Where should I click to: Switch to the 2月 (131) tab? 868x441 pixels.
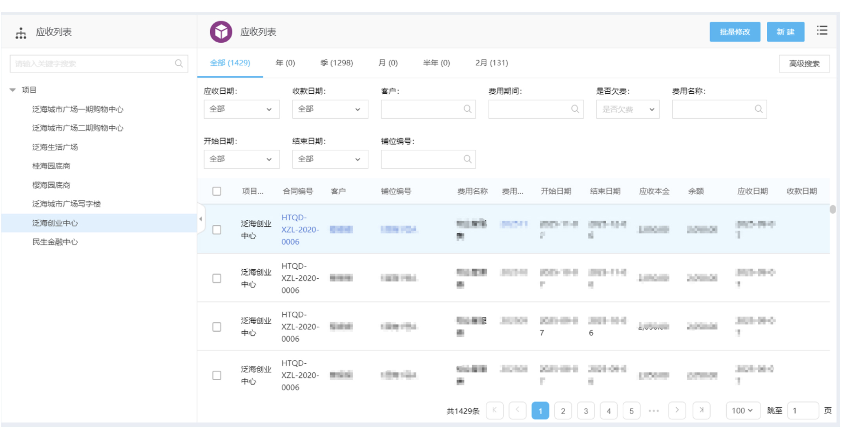(x=492, y=63)
